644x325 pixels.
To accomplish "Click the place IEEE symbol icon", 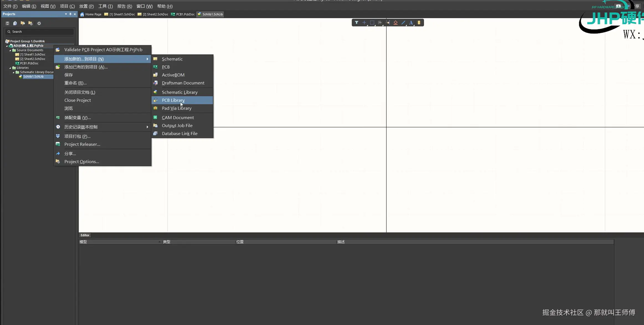I will (x=396, y=22).
